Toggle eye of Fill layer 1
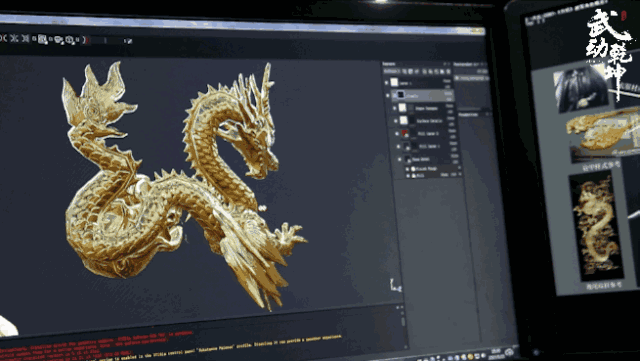The image size is (640, 361). [x=399, y=146]
